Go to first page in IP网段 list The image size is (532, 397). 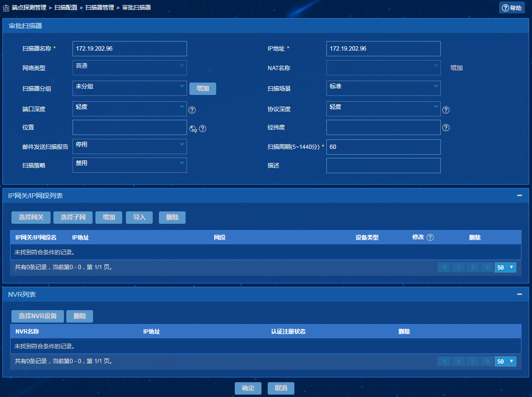tap(445, 267)
